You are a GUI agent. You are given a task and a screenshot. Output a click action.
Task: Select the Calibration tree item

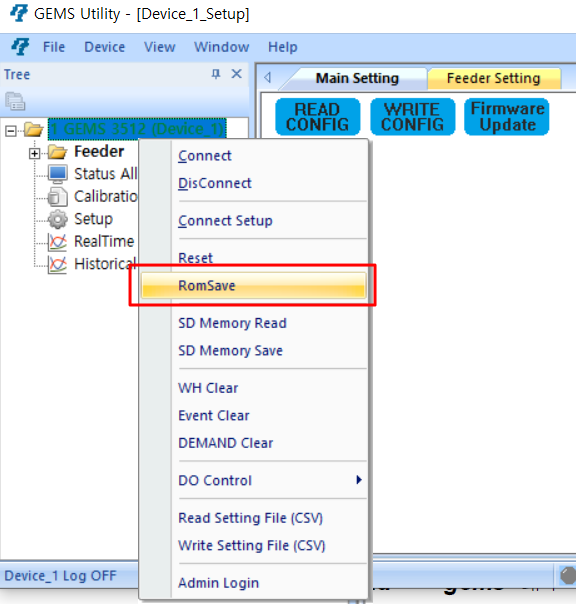click(x=106, y=196)
